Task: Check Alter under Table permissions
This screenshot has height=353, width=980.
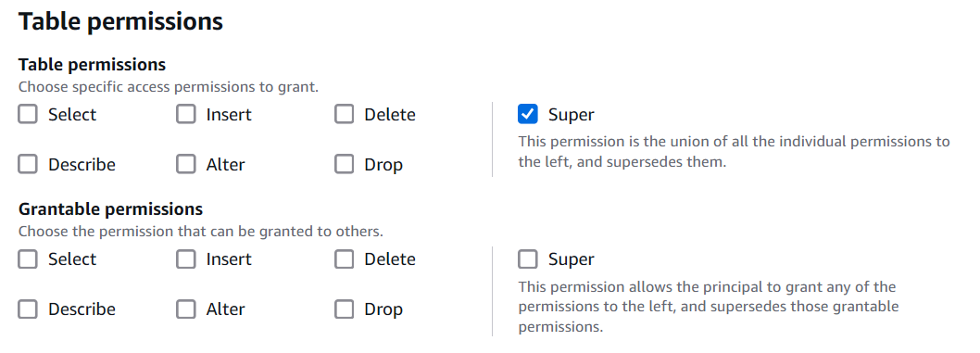Action: coord(185,164)
